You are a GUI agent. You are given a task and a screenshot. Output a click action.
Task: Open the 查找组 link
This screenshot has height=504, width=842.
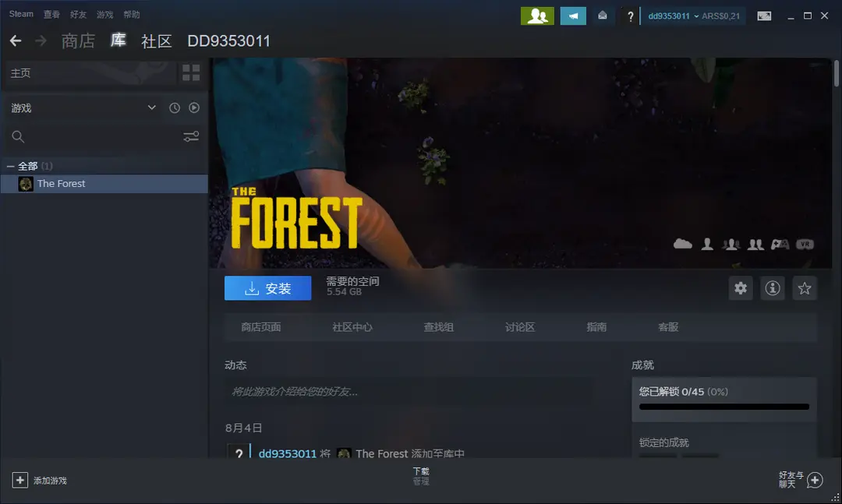pos(439,327)
